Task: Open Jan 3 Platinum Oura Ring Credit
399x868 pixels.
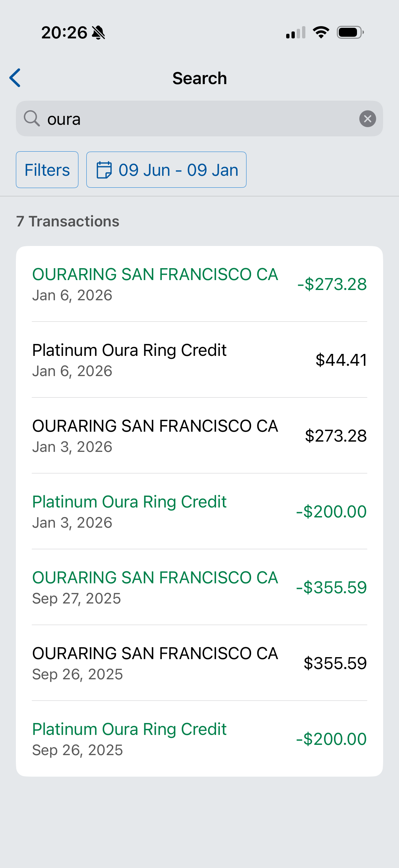Action: (199, 511)
